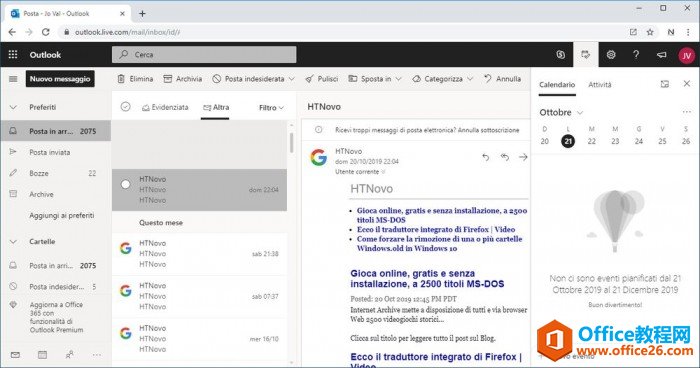The height and width of the screenshot is (368, 700).
Task: Open HTNovo message from sab 07:37
Action: 200,296
